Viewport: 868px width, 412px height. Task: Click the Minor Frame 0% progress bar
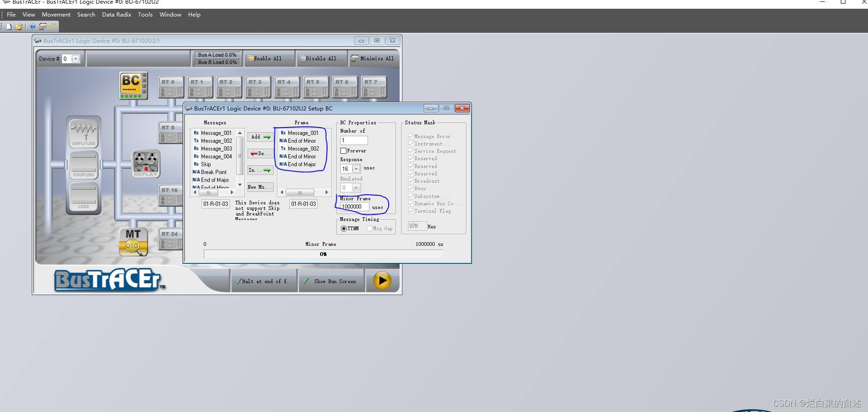click(x=323, y=254)
